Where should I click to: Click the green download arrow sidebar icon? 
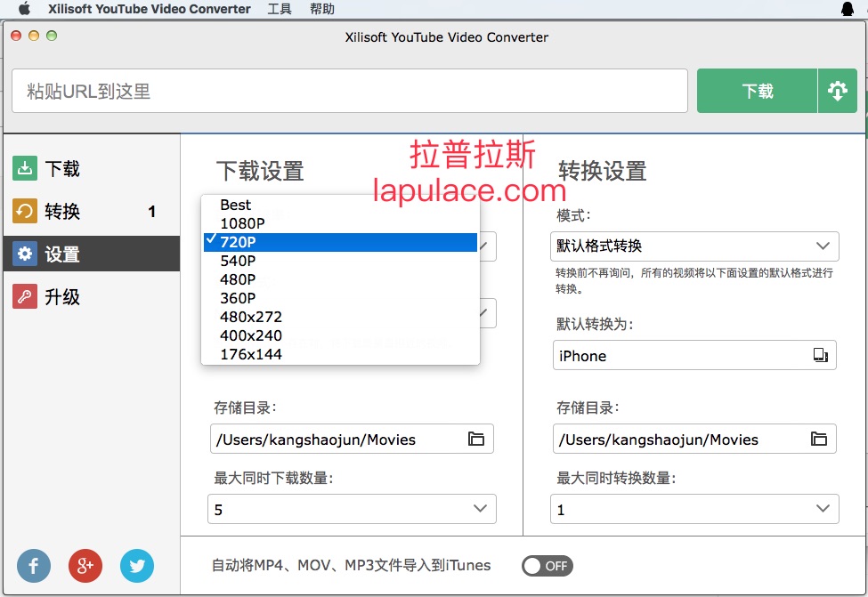tap(24, 168)
